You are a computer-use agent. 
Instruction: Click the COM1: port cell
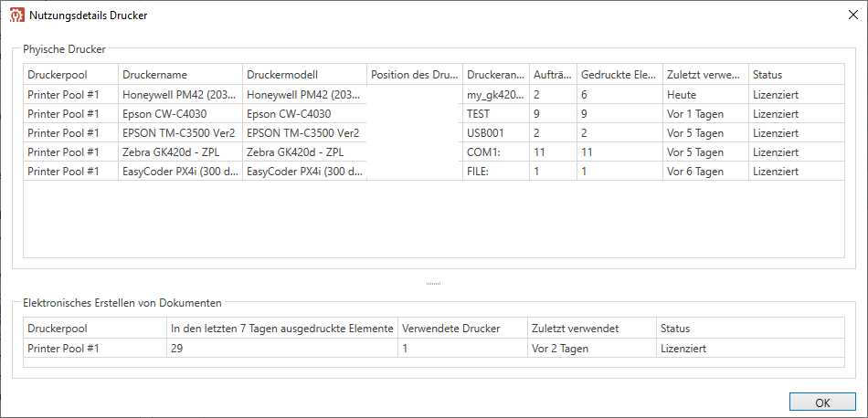point(494,152)
